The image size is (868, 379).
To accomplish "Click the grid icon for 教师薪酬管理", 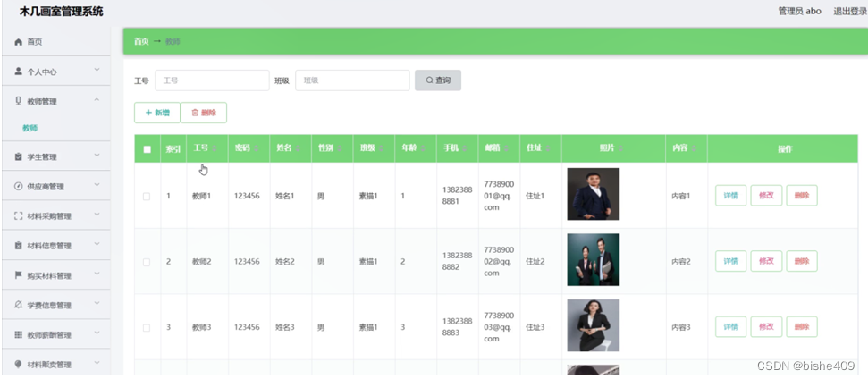I will [18, 334].
